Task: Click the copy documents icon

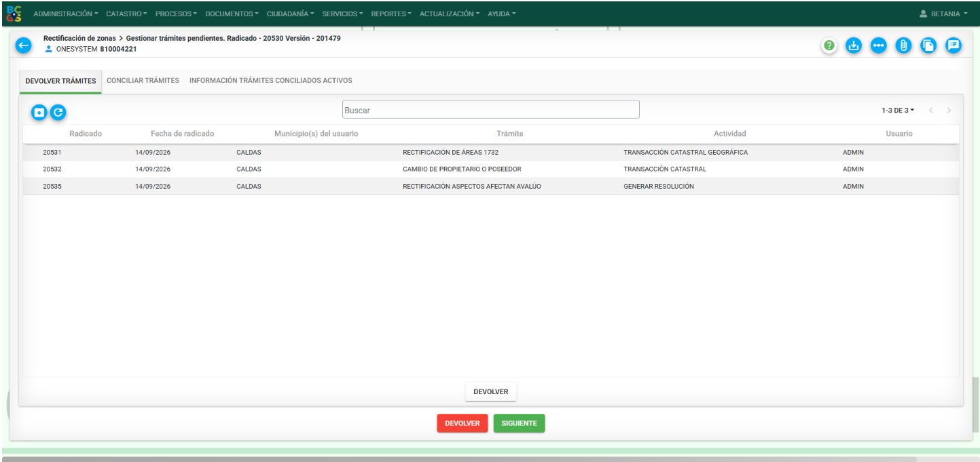Action: (928, 45)
